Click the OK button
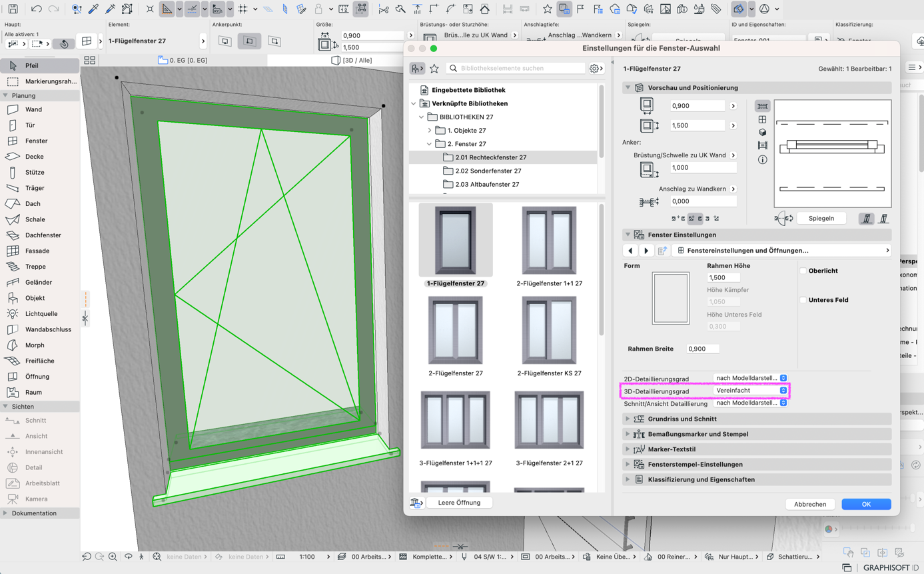924x574 pixels. coord(866,504)
